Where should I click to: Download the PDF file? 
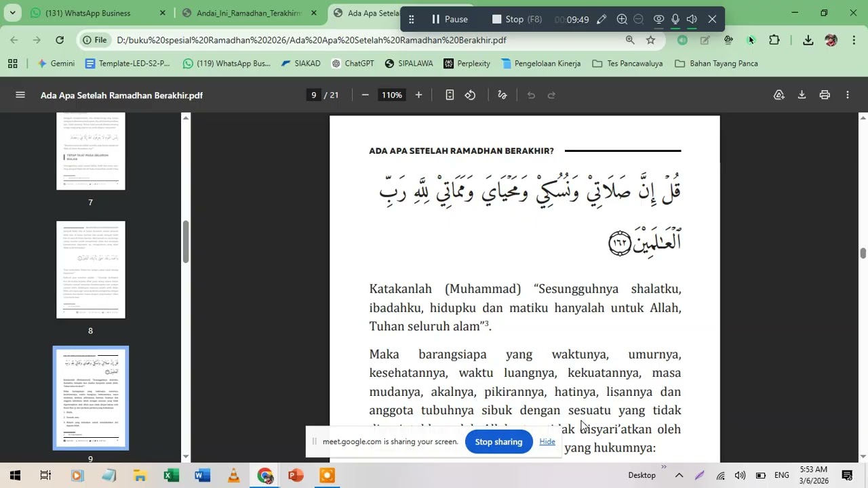tap(802, 95)
